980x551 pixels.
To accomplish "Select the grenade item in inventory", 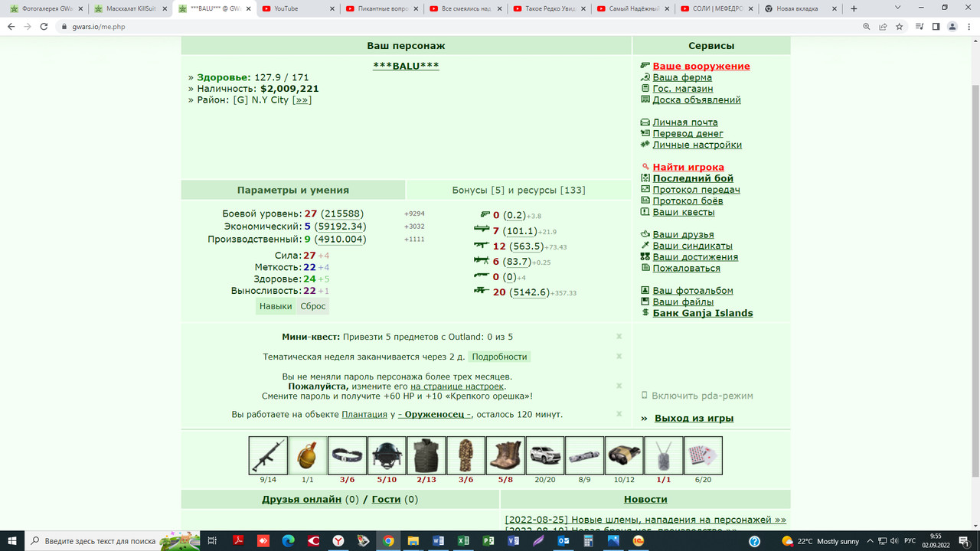I will tap(308, 455).
